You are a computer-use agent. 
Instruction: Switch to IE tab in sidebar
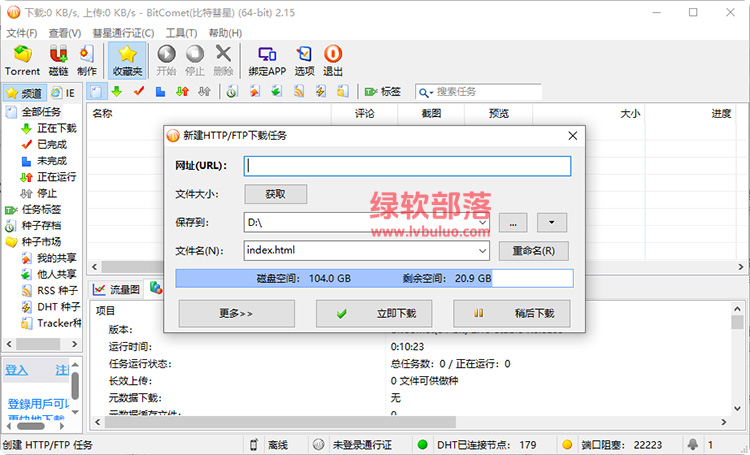(64, 92)
